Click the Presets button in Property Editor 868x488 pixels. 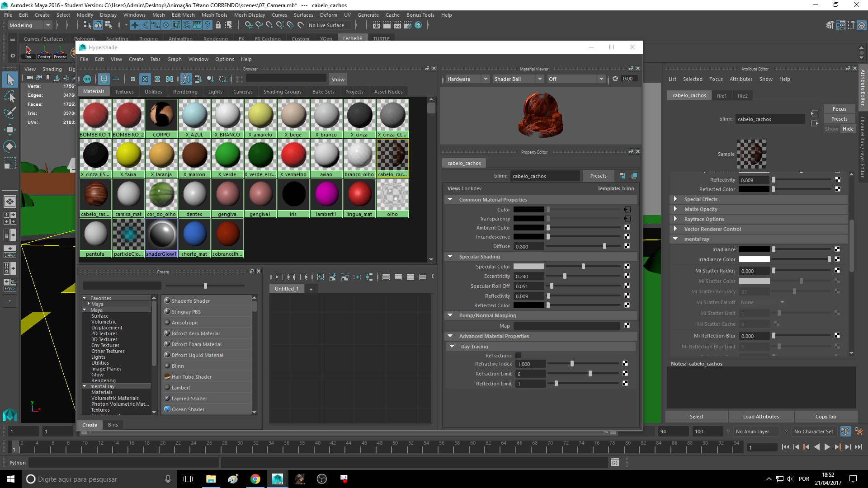pyautogui.click(x=598, y=176)
